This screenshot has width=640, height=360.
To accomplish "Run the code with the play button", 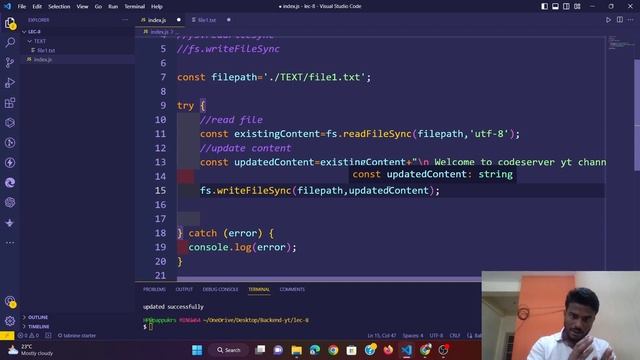I will pos(608,20).
